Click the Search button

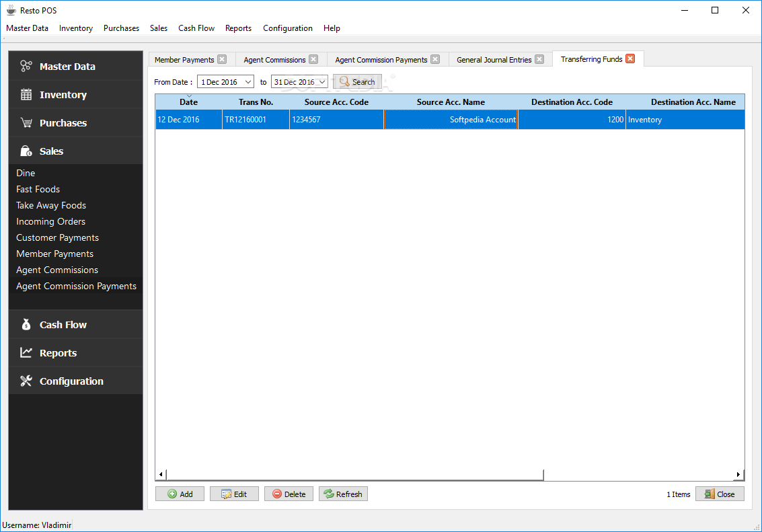[x=357, y=81]
